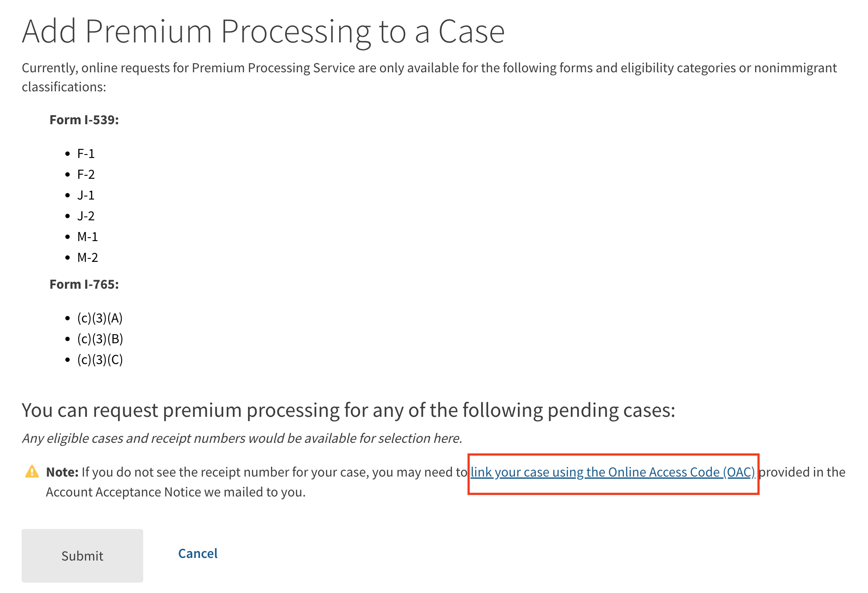Click the M-1 list item
This screenshot has height=593, width=868.
click(87, 237)
